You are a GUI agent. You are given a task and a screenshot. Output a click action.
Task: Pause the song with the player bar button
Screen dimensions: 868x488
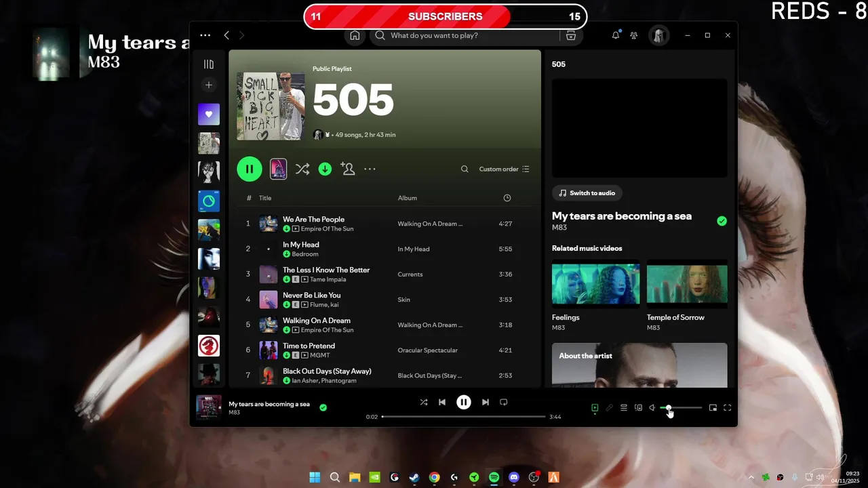pos(464,402)
